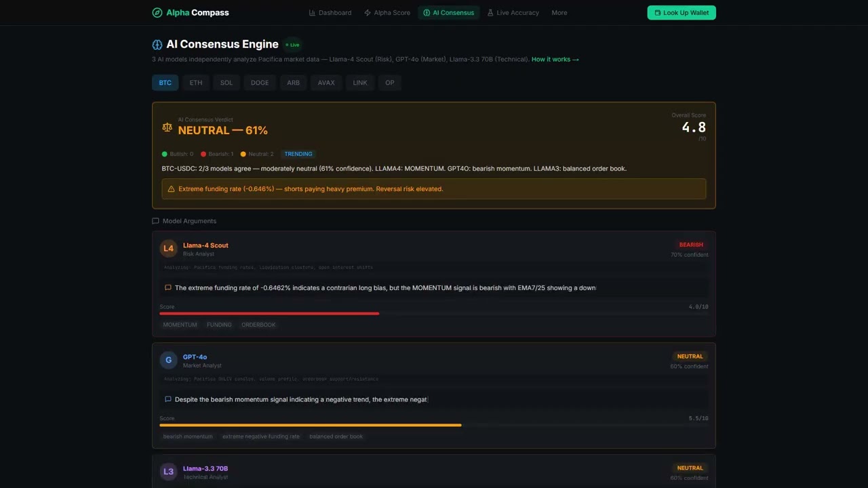Choose the ARB asset tab
The width and height of the screenshot is (868, 488).
click(x=293, y=83)
